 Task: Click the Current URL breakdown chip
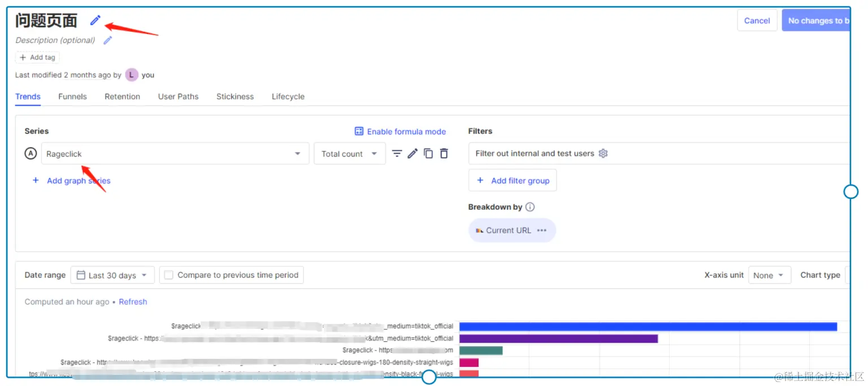click(x=512, y=230)
